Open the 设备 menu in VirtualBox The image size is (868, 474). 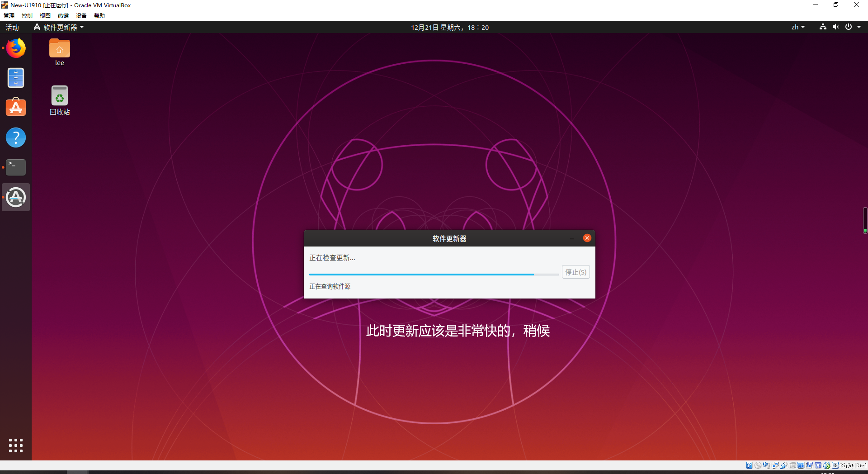[x=81, y=15]
